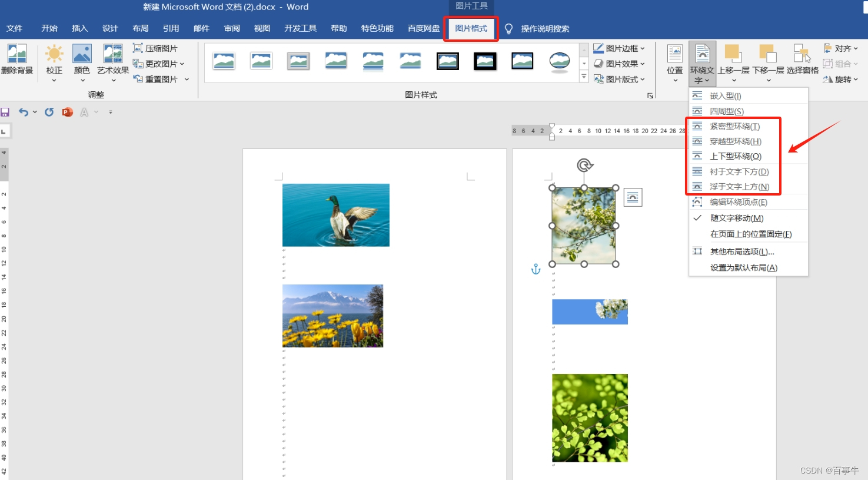The width and height of the screenshot is (868, 480).
Task: Select Square wrapping (四周型)
Action: 749,111
